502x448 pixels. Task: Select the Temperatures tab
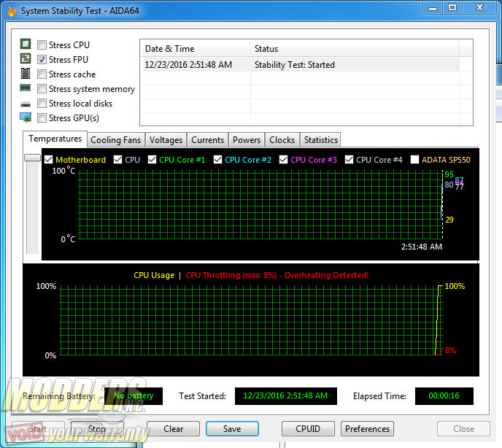click(x=55, y=139)
